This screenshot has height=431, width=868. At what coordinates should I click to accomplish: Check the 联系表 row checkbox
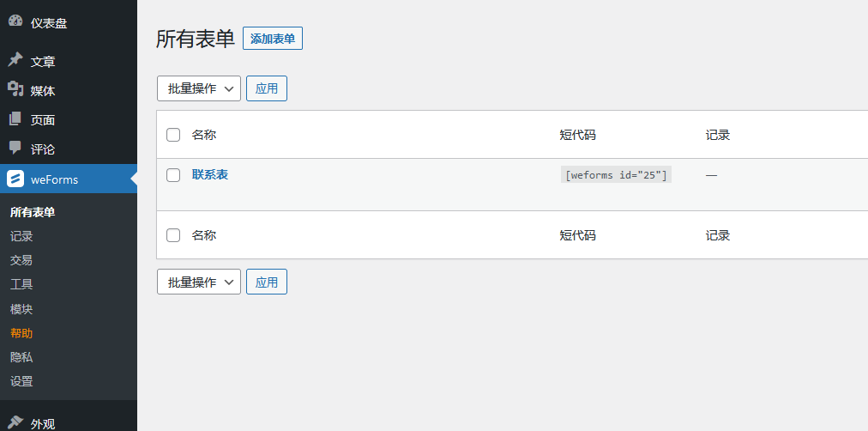pos(173,175)
